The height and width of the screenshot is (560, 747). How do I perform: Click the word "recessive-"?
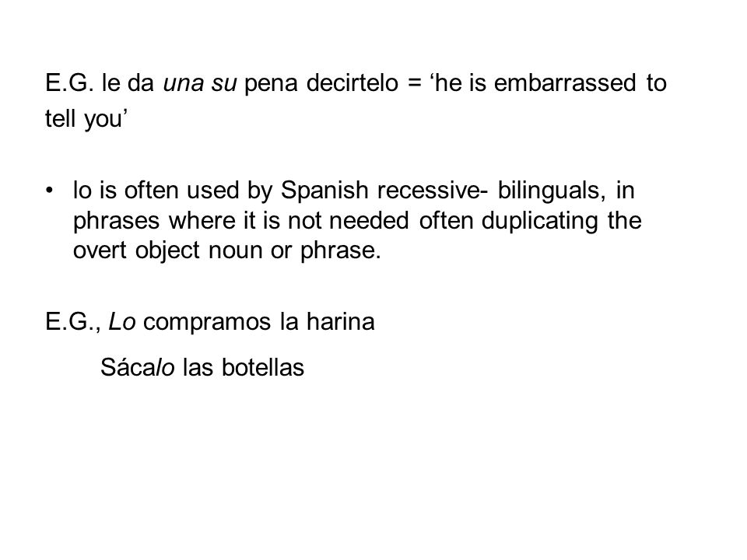433,190
